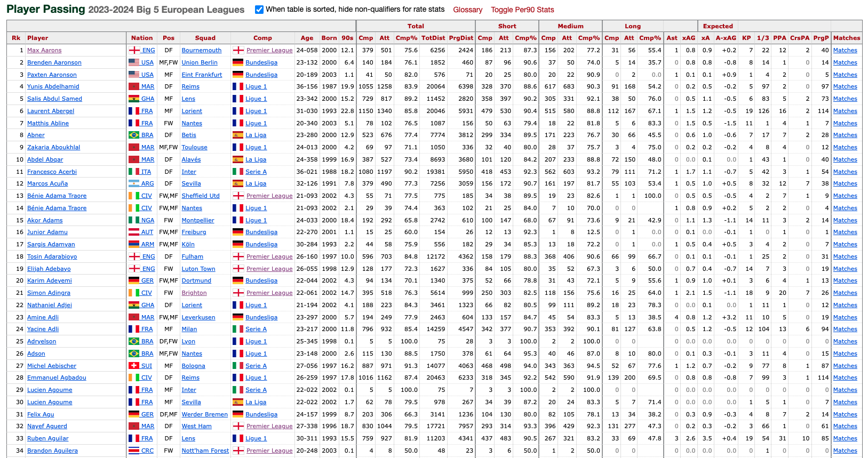Viewport: 868px width, 458px height.
Task: Click La Liga flag in Lucien Agoume Sevilla row
Action: [x=238, y=402]
